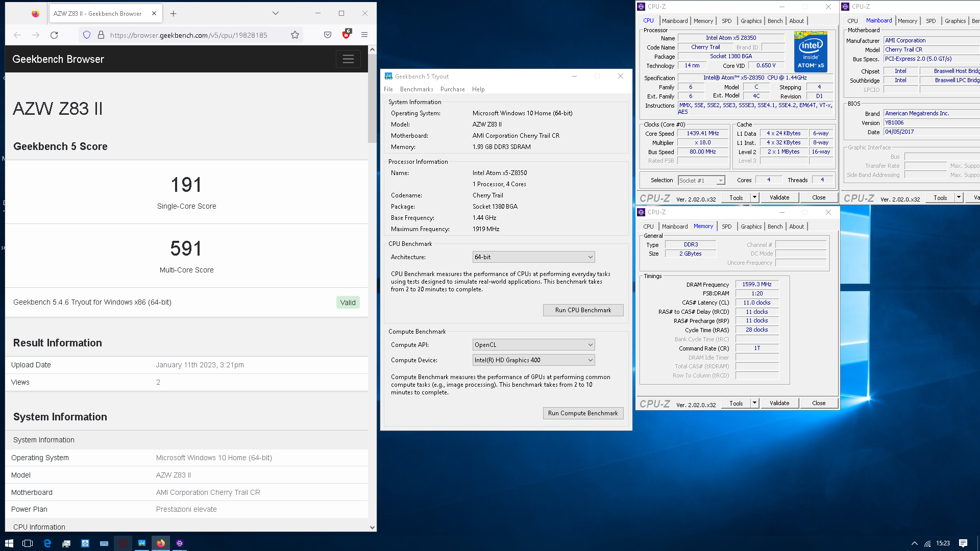Open the on-screen keyboard taskbar icon
The height and width of the screenshot is (551, 980).
pyautogui.click(x=104, y=543)
